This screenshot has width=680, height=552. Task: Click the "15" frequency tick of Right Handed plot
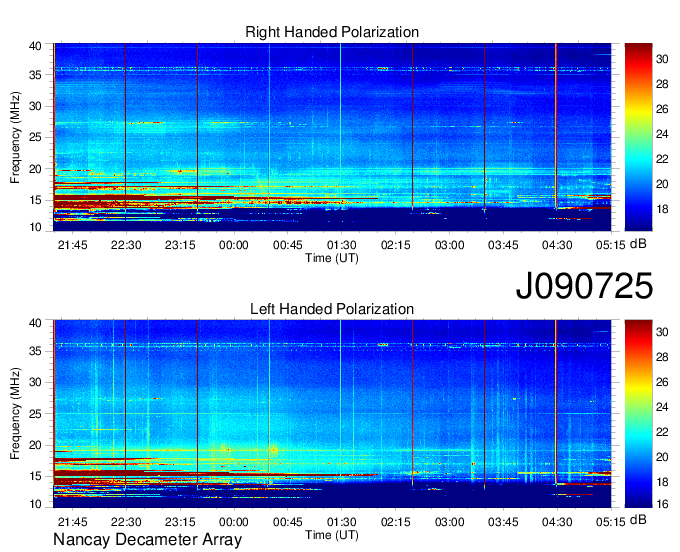point(35,200)
